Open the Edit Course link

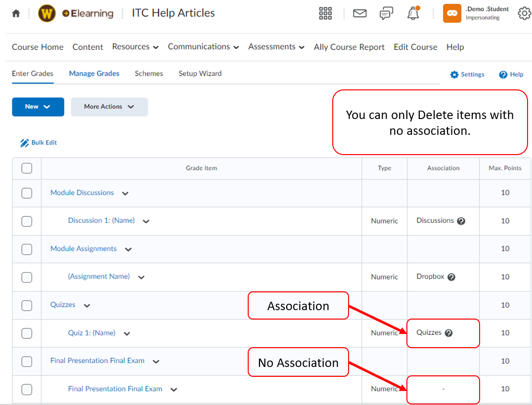[415, 47]
